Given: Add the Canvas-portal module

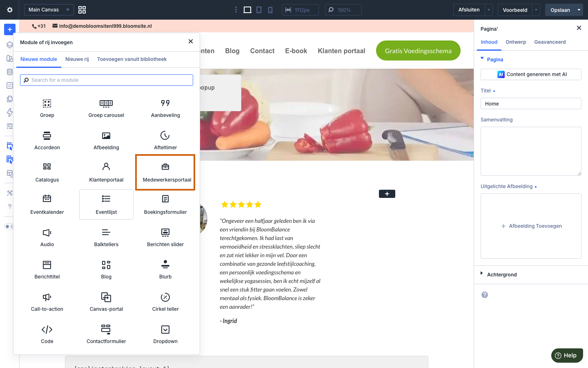Looking at the screenshot, I should [106, 302].
